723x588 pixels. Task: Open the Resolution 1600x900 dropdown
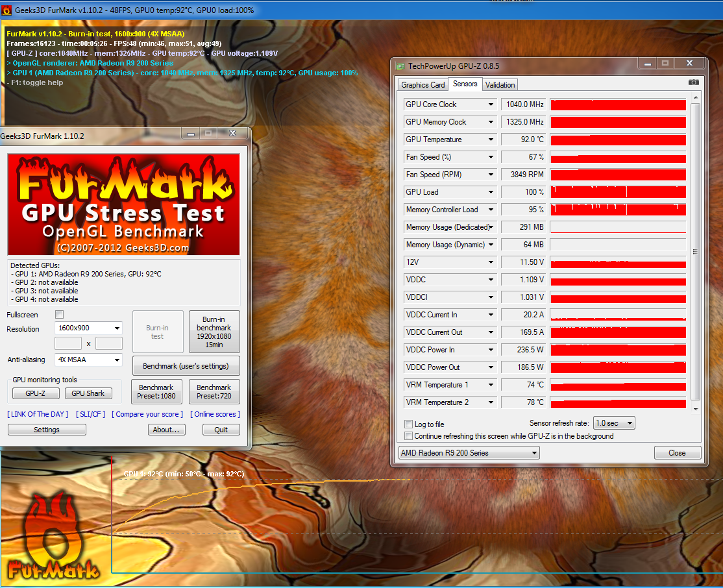point(88,328)
